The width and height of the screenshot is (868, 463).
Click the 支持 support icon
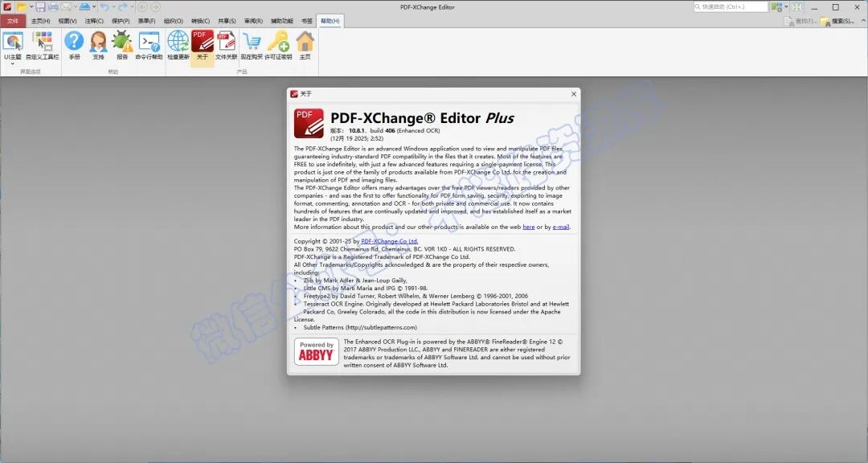tap(99, 45)
